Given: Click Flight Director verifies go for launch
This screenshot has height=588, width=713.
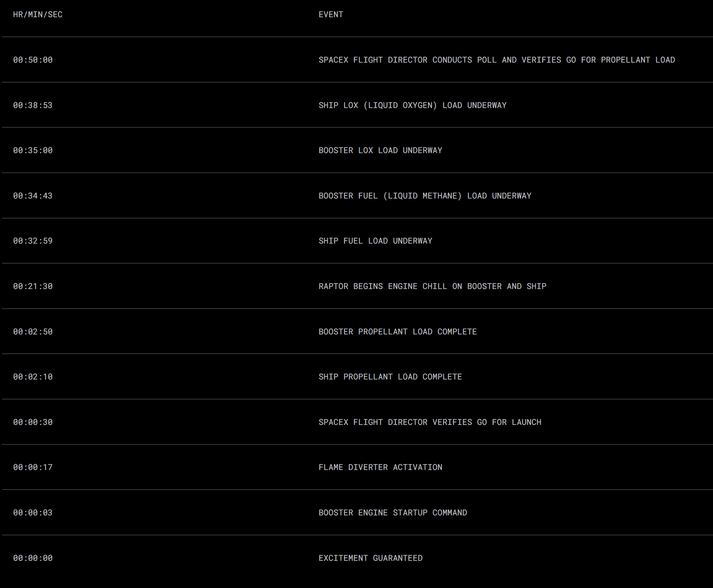Looking at the screenshot, I should 430,422.
